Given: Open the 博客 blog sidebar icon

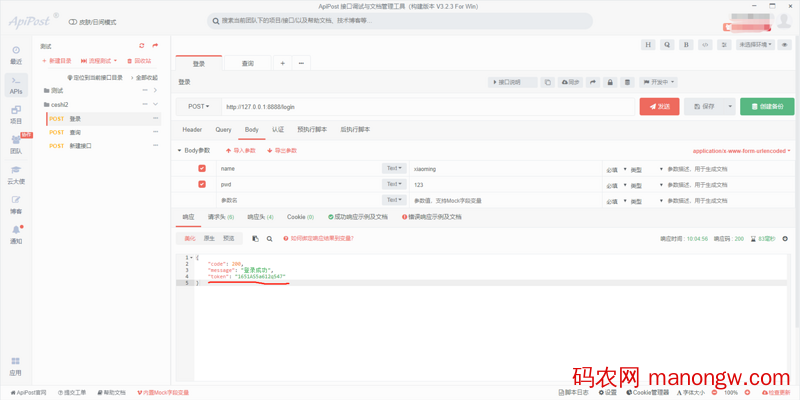Looking at the screenshot, I should pyautogui.click(x=16, y=205).
